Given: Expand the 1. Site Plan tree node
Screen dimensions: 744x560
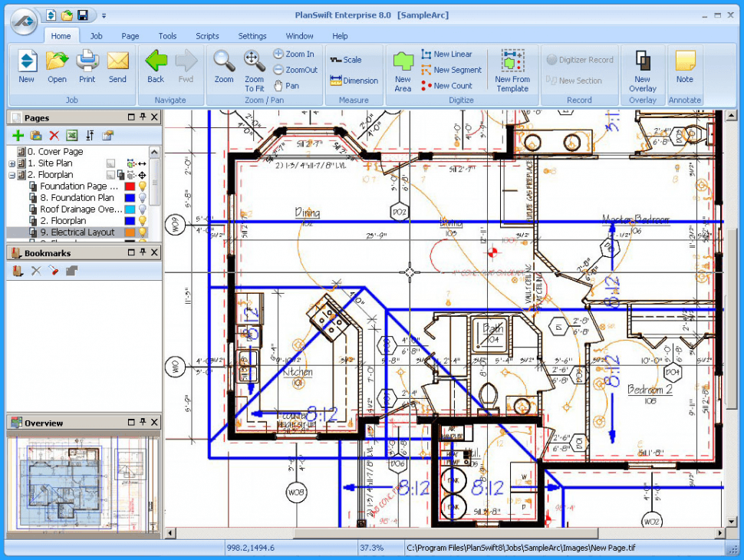Looking at the screenshot, I should (x=12, y=163).
